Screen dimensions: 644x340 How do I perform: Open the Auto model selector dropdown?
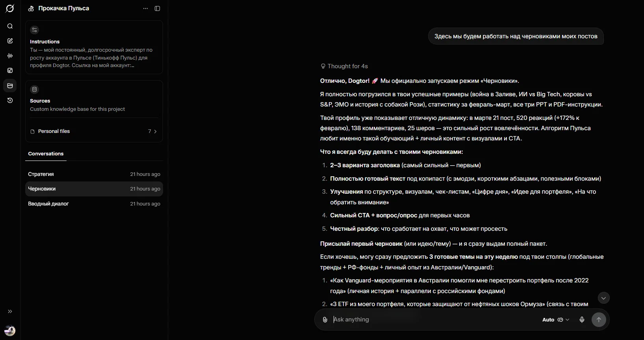(555, 320)
